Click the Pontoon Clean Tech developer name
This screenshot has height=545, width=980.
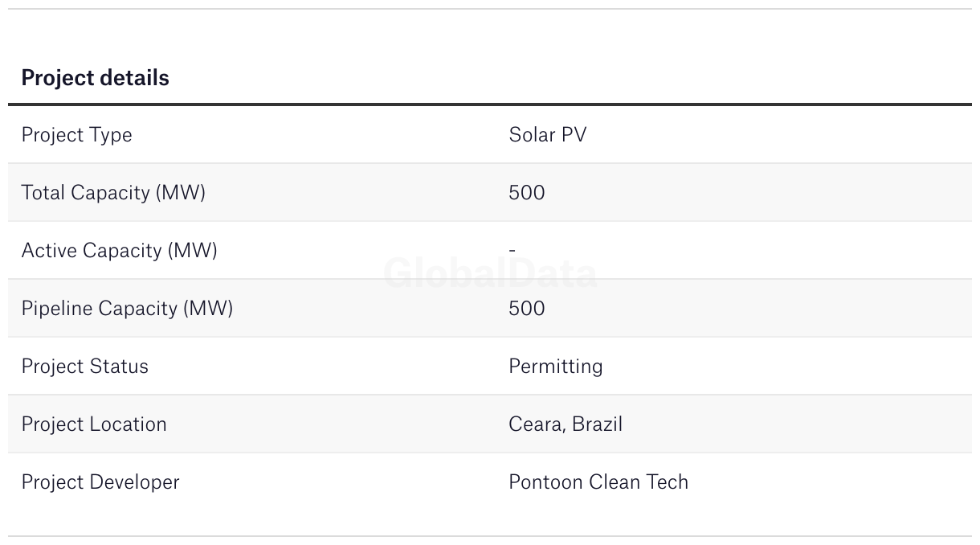(x=598, y=482)
